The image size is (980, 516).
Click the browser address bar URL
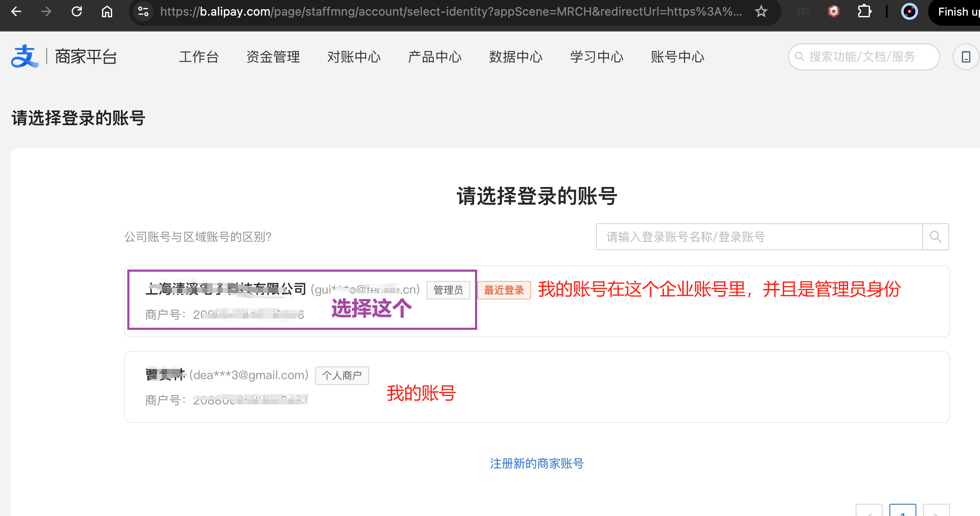[x=451, y=11]
